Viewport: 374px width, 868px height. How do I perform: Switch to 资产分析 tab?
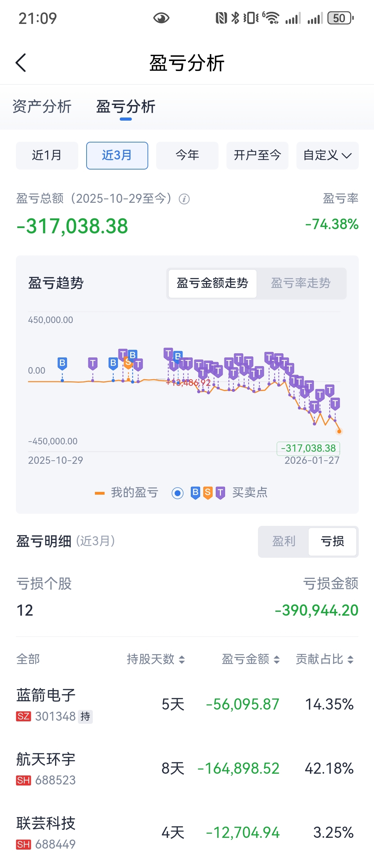(42, 106)
